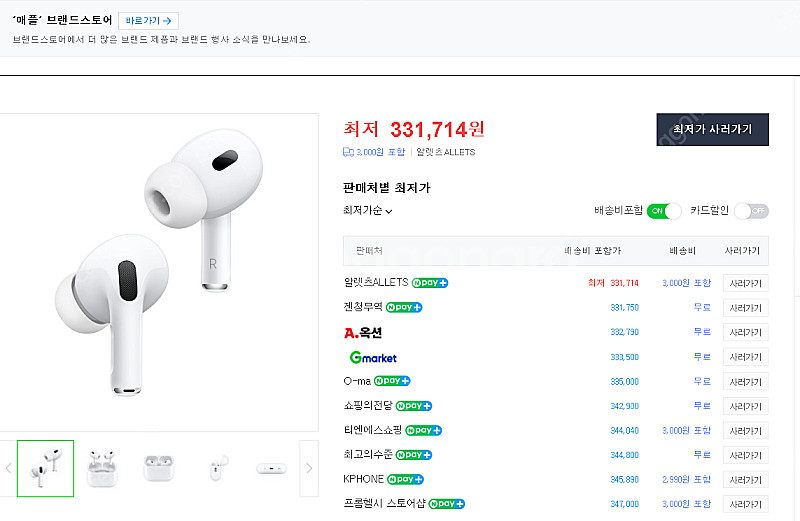This screenshot has height=521, width=800.
Task: Open seller O-ma link
Action: [357, 381]
